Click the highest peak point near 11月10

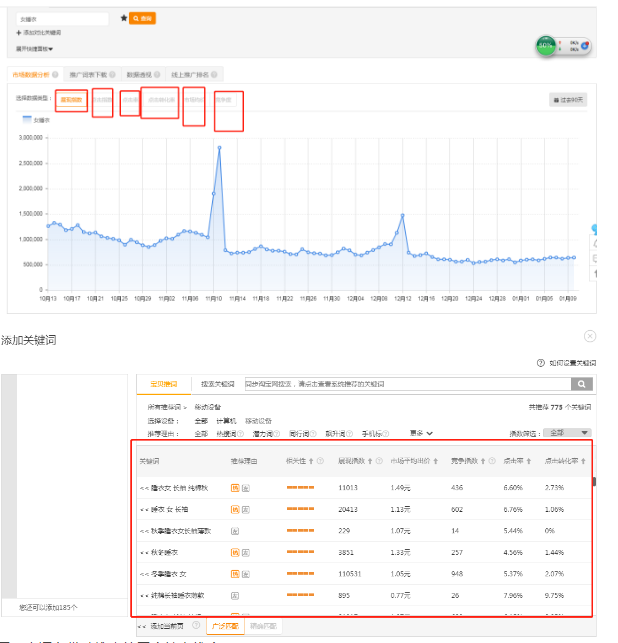[x=219, y=148]
